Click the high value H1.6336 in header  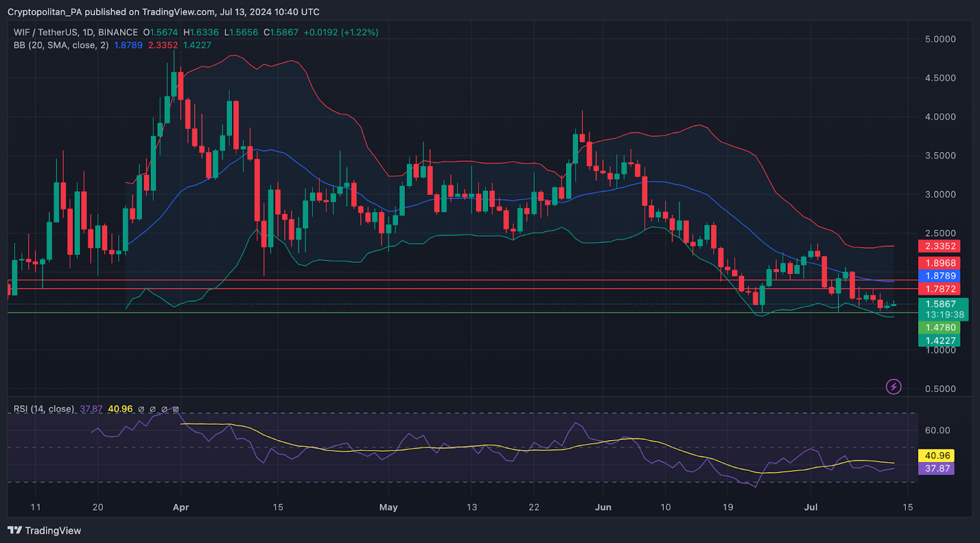click(201, 32)
